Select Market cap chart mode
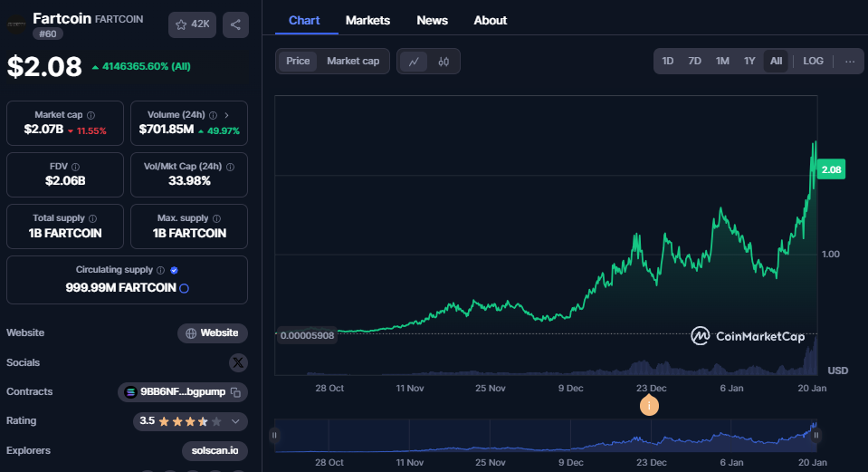 pyautogui.click(x=353, y=61)
